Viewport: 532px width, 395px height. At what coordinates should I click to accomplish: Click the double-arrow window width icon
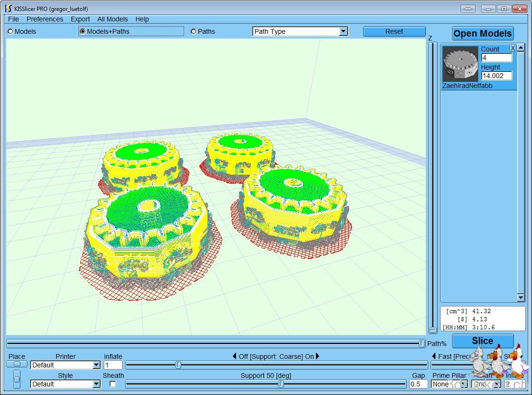pyautogui.click(x=468, y=9)
